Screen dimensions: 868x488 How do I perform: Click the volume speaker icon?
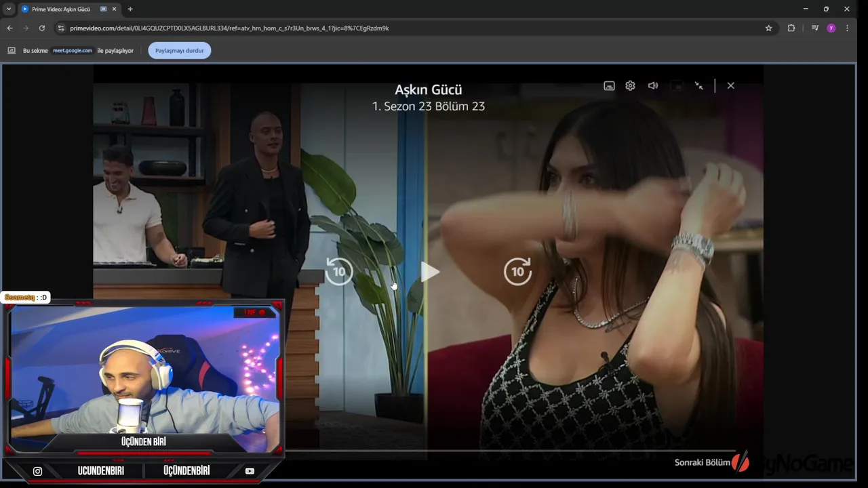(653, 86)
